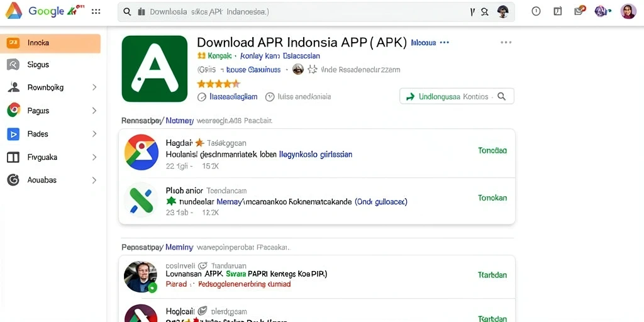This screenshot has width=644, height=322.
Task: Expand the Rownbojkg sidebar chevron
Action: [94, 87]
